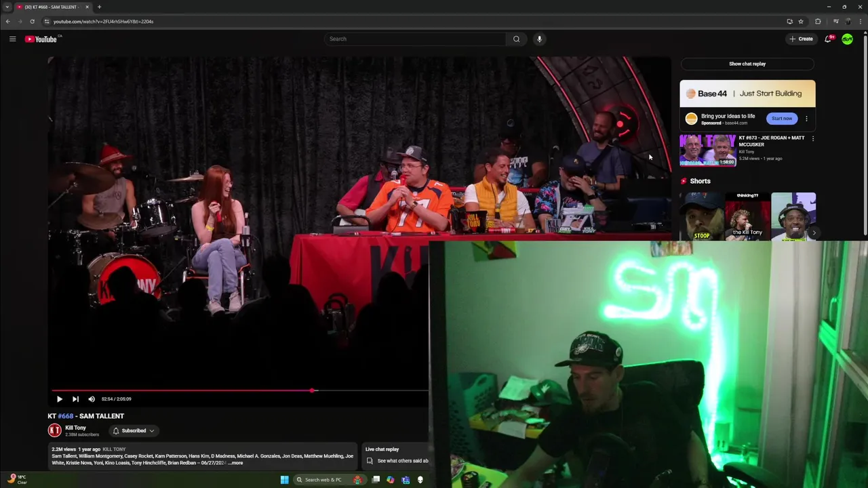Screen dimensions: 868x488
Task: Play the video with the play button
Action: [x=59, y=399]
